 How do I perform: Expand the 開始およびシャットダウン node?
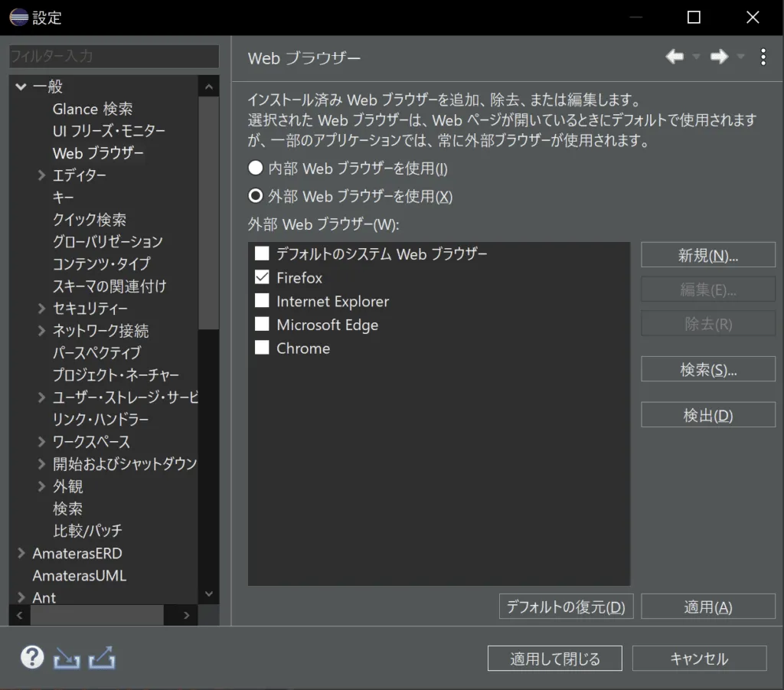click(x=41, y=464)
